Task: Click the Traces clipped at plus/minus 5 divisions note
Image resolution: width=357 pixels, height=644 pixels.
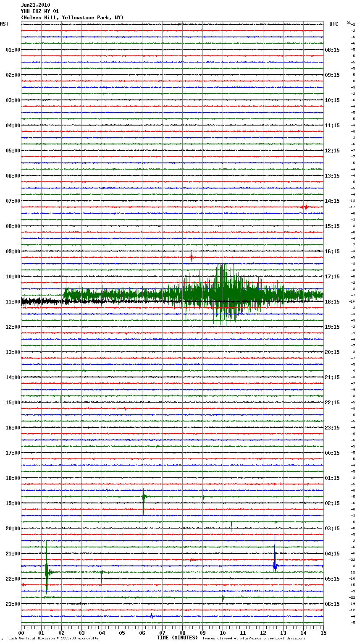Action: click(254, 639)
